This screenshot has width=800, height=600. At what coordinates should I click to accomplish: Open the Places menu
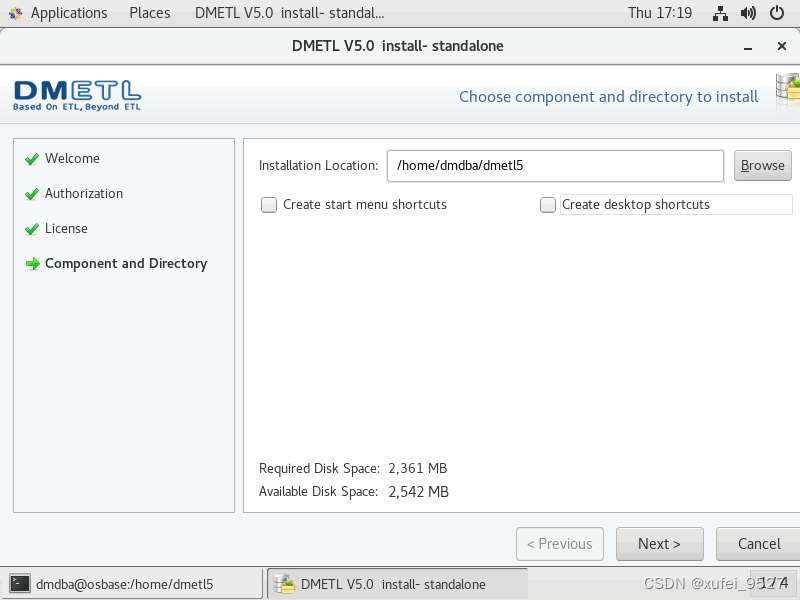(149, 13)
